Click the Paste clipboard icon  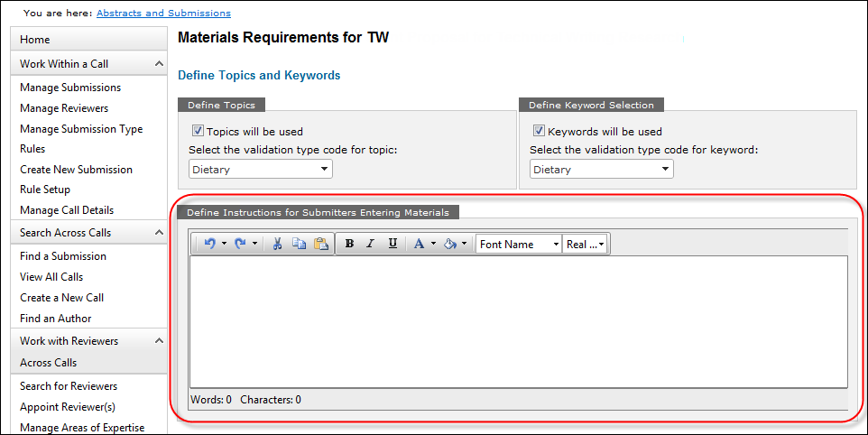[320, 244]
